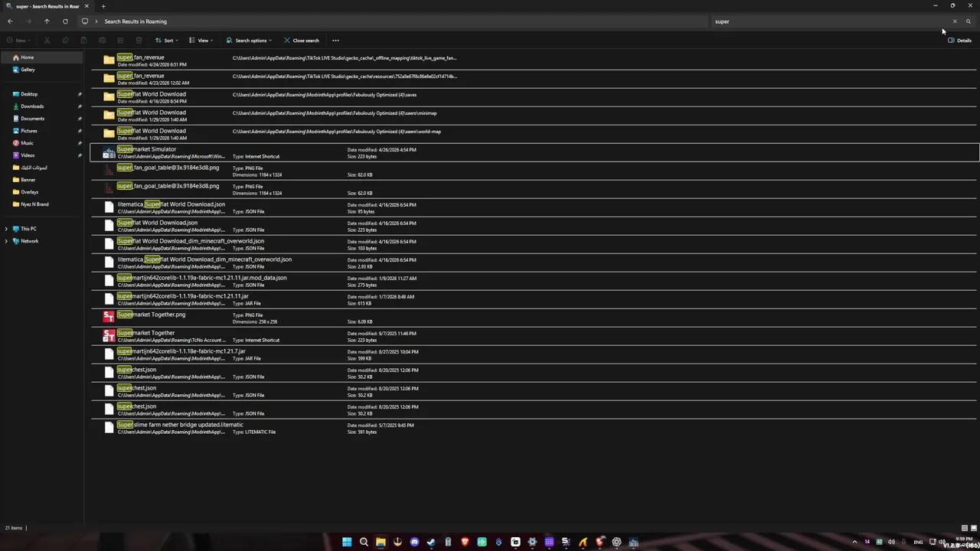Image resolution: width=980 pixels, height=551 pixels.
Task: Open Brave browser from the taskbar
Action: coord(465,542)
